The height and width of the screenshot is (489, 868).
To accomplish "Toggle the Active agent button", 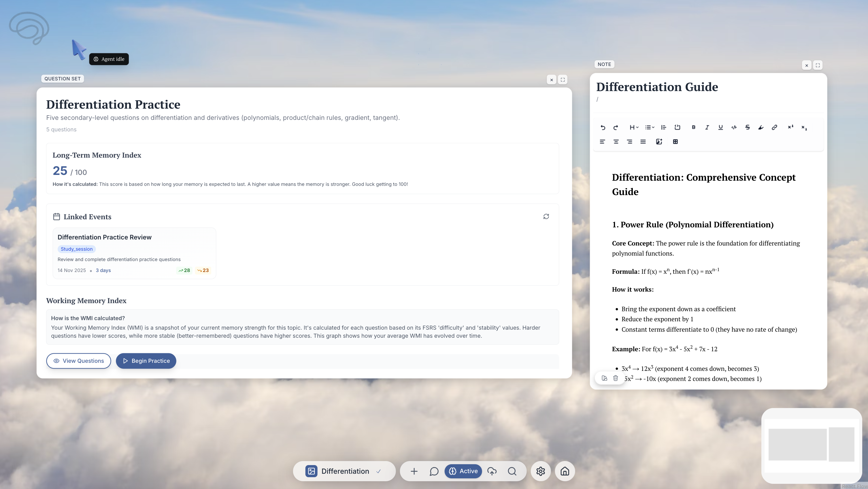I will 463,471.
